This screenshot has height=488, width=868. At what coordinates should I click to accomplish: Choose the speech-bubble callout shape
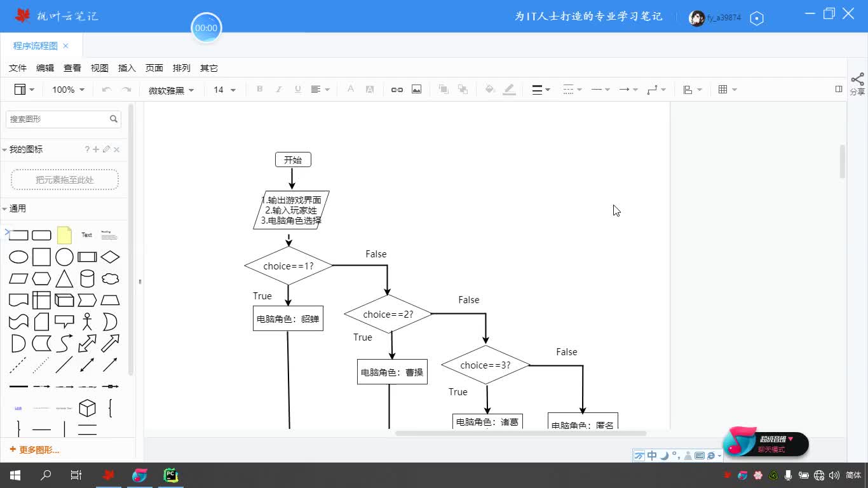(x=64, y=322)
